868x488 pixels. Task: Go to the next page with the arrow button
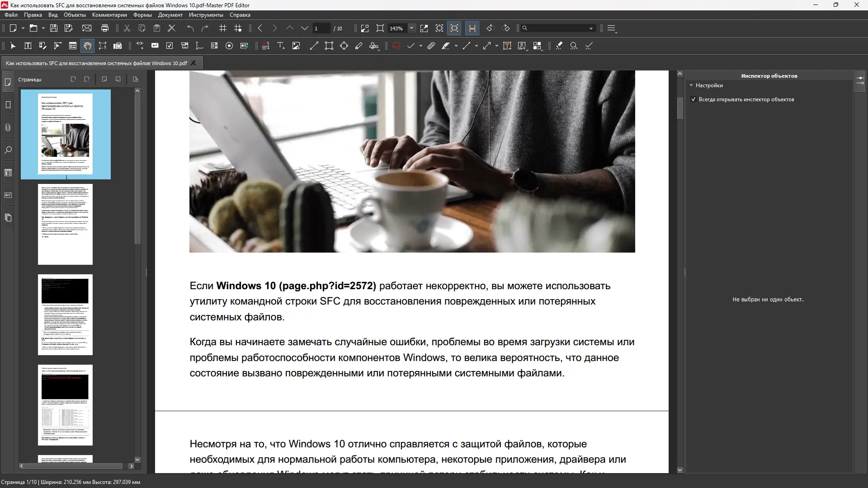(274, 28)
